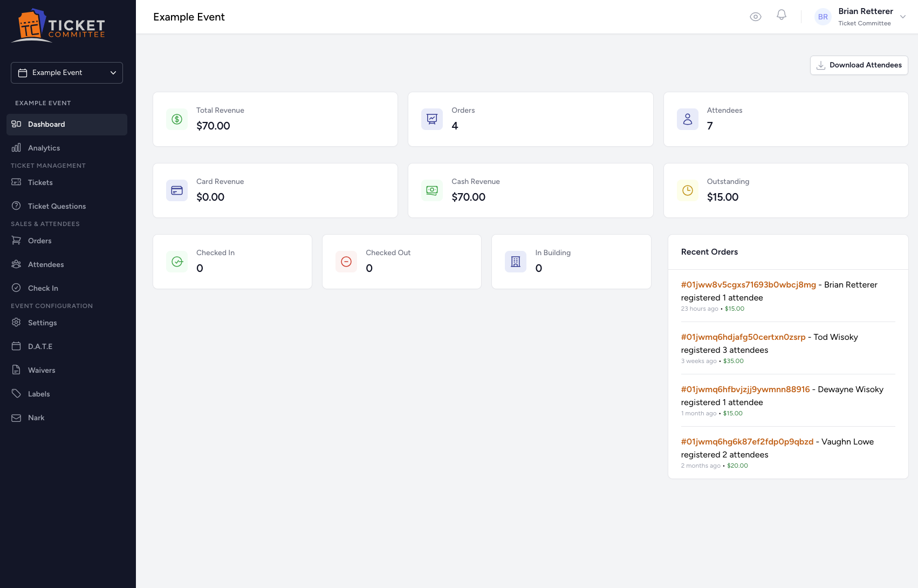This screenshot has height=588, width=918.
Task: Click the Total Revenue dollar icon
Action: click(177, 119)
